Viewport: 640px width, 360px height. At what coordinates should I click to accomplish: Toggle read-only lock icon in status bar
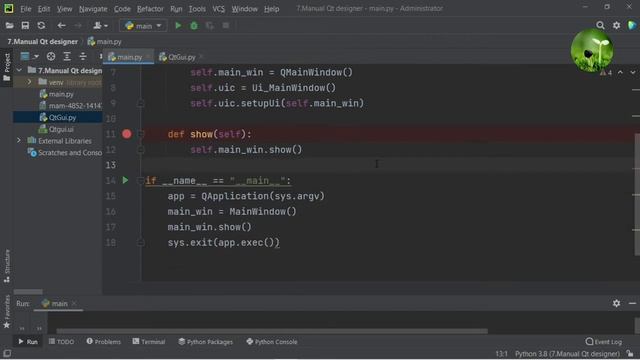coord(631,353)
